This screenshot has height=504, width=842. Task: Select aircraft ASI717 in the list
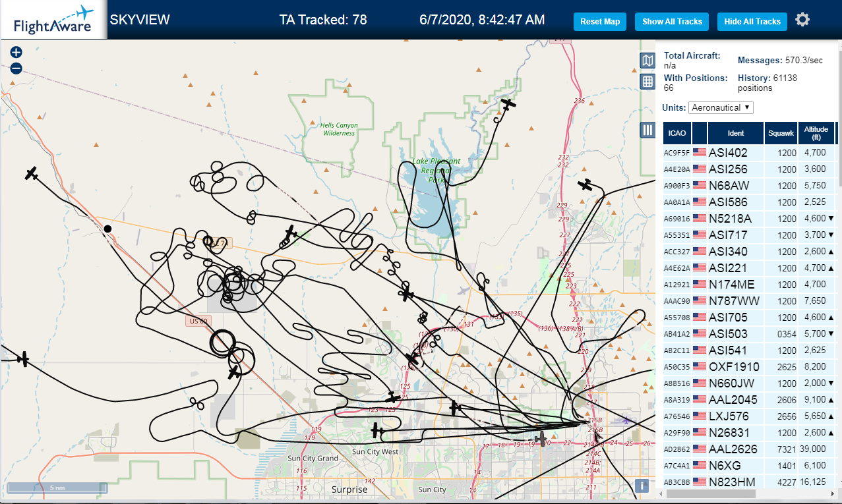click(749, 235)
